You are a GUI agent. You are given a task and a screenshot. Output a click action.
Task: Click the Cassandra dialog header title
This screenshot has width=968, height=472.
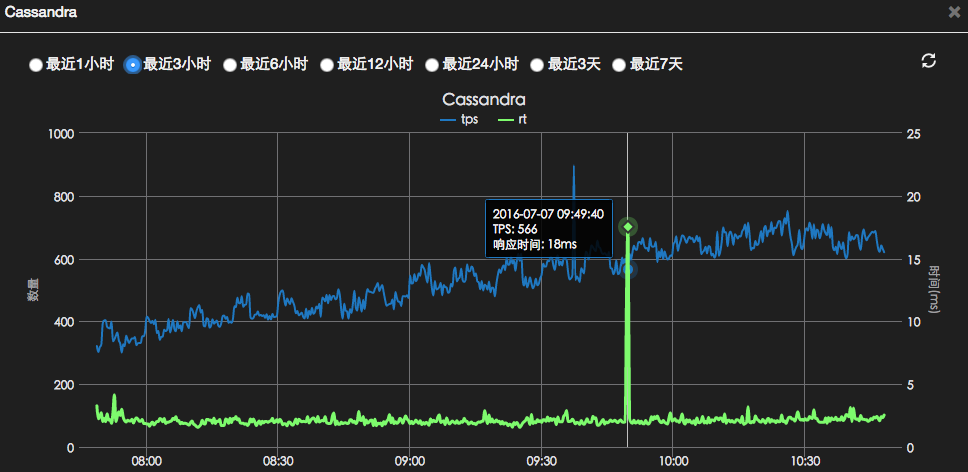coord(41,12)
